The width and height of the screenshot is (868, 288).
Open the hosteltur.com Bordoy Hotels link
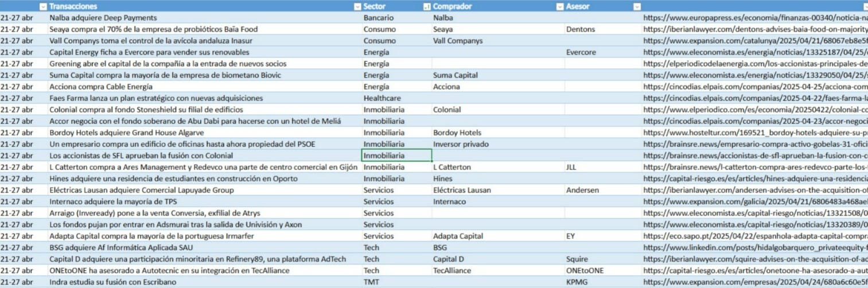[x=756, y=133]
